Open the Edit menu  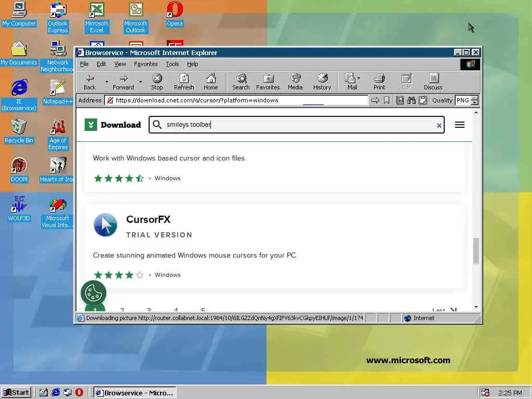click(x=101, y=64)
